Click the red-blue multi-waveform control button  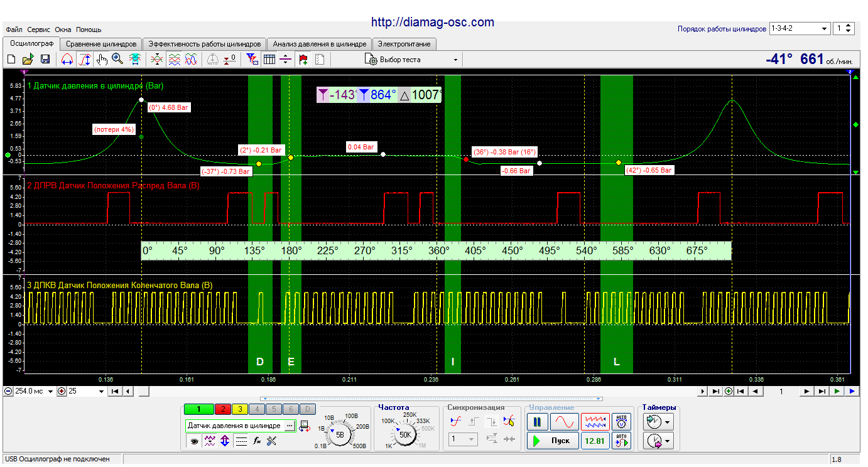(595, 421)
